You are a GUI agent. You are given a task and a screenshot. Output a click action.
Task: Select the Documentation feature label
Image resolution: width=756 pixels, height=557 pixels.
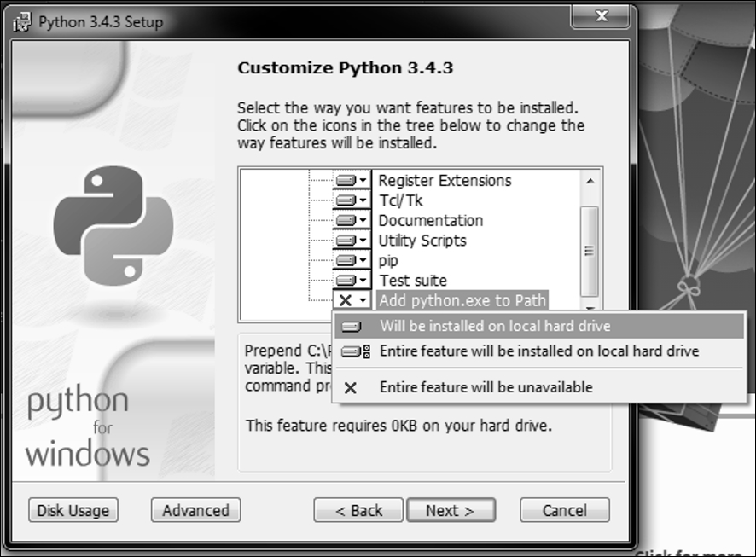(430, 221)
